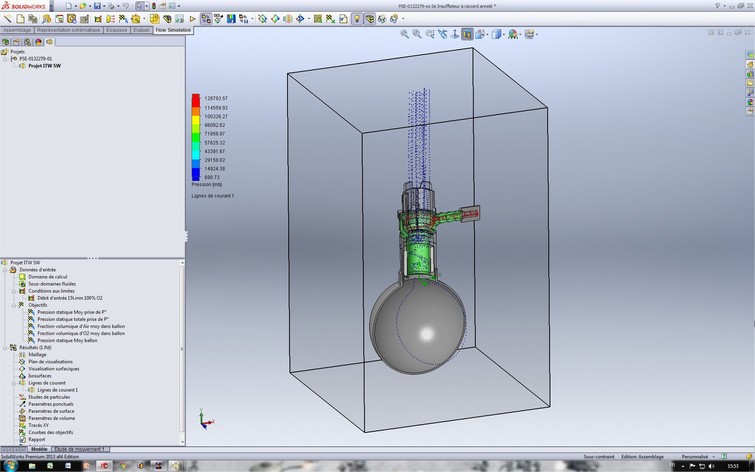This screenshot has width=755, height=472.
Task: Collapse the Résultats (1.fld) tree node
Action: click(6, 347)
